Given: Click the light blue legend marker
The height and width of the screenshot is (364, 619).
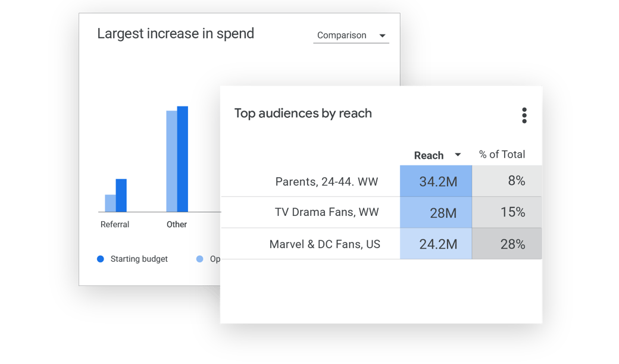Looking at the screenshot, I should (199, 259).
